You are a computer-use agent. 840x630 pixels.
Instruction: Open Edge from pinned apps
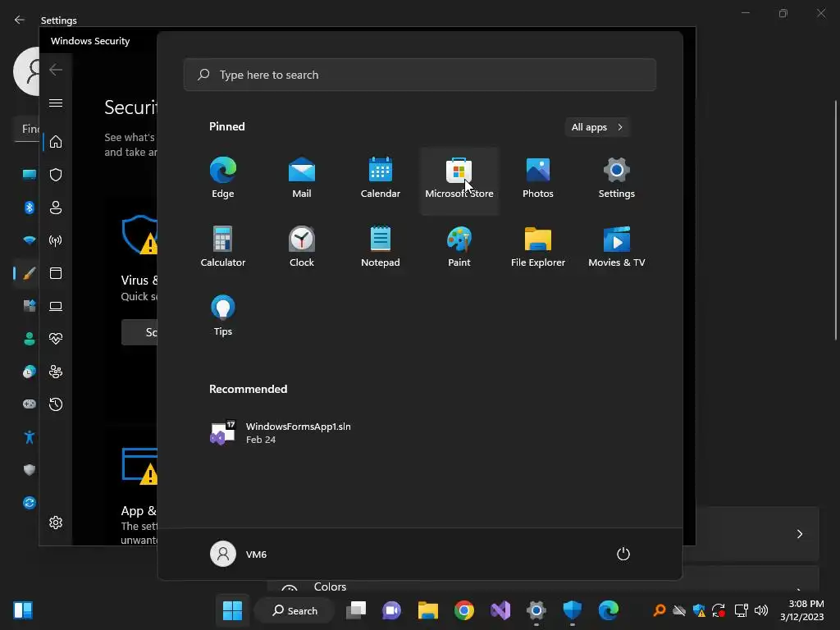pyautogui.click(x=223, y=179)
